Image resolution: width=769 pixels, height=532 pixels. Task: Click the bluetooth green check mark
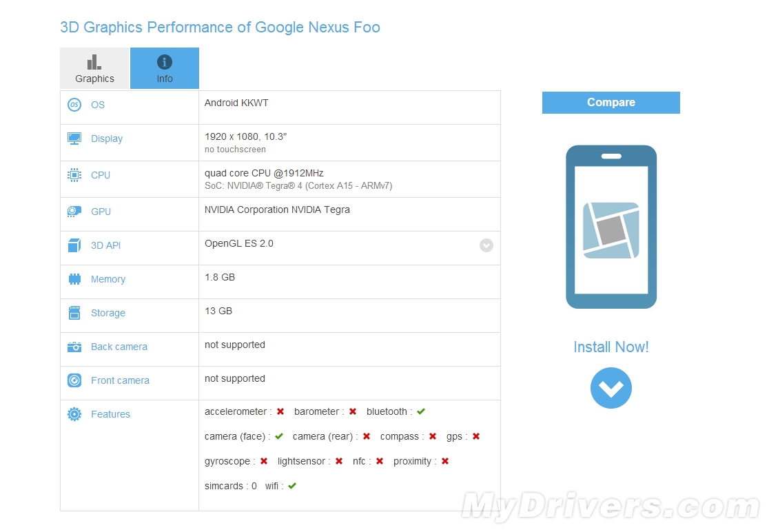coord(421,411)
